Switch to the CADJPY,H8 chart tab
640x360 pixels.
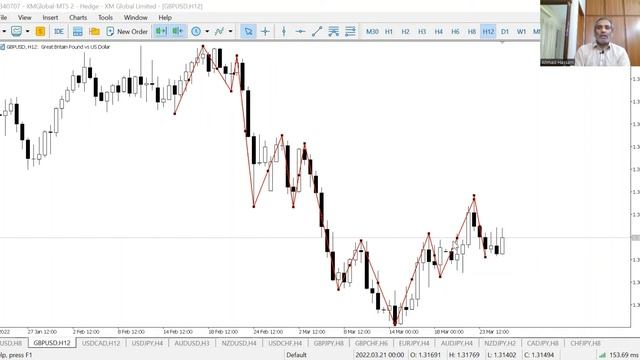[x=543, y=343]
